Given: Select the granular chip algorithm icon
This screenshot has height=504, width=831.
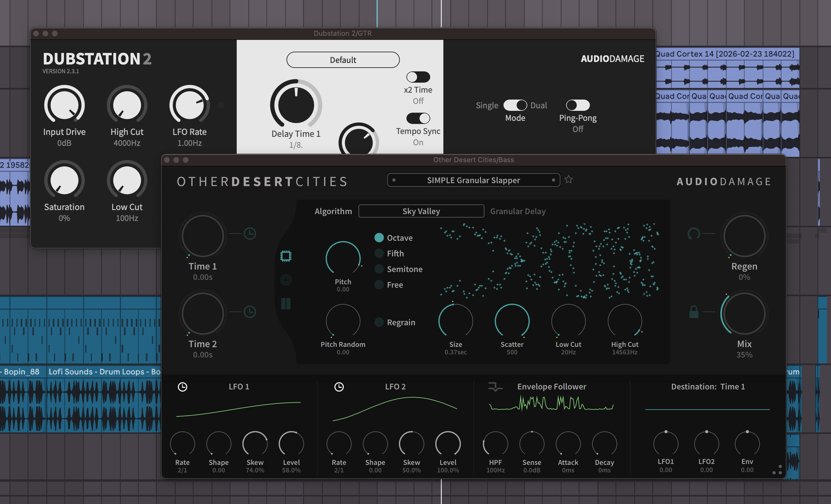Looking at the screenshot, I should point(286,256).
